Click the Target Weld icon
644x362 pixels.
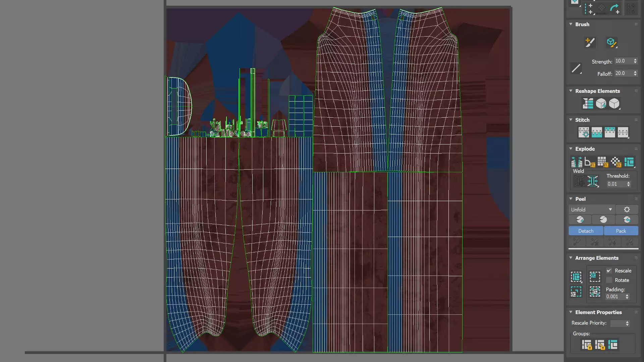pyautogui.click(x=579, y=181)
